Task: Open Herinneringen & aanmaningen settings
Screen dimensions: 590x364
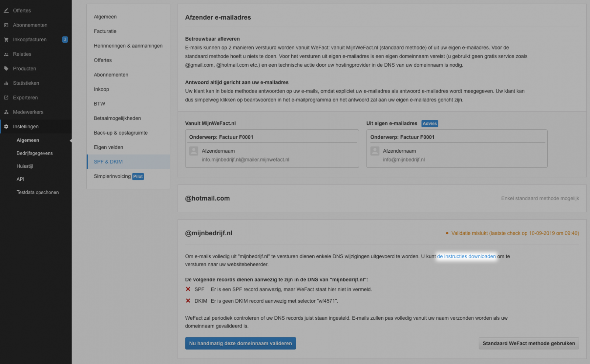Action: [x=128, y=46]
